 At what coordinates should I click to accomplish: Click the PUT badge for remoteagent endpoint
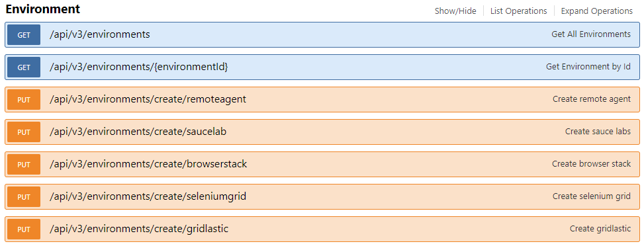(x=24, y=100)
